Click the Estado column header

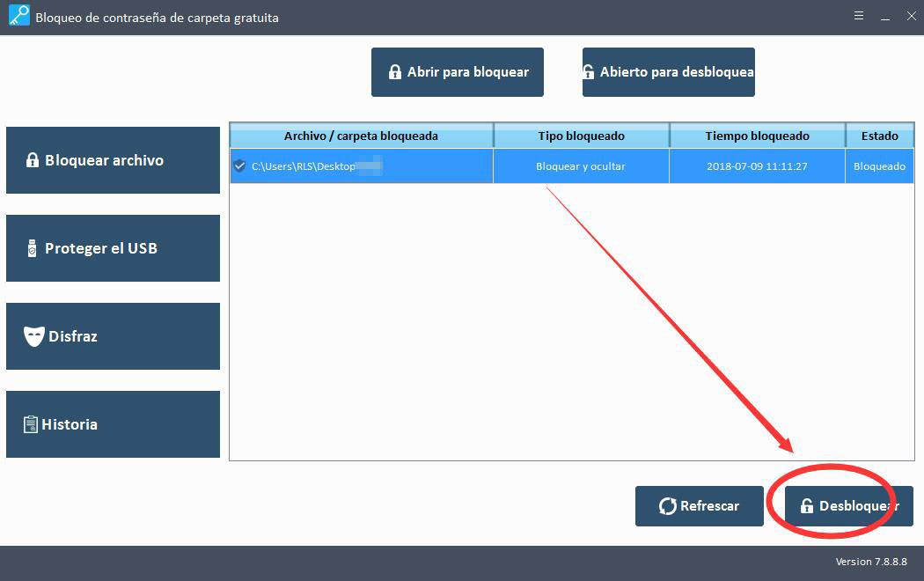[879, 136]
